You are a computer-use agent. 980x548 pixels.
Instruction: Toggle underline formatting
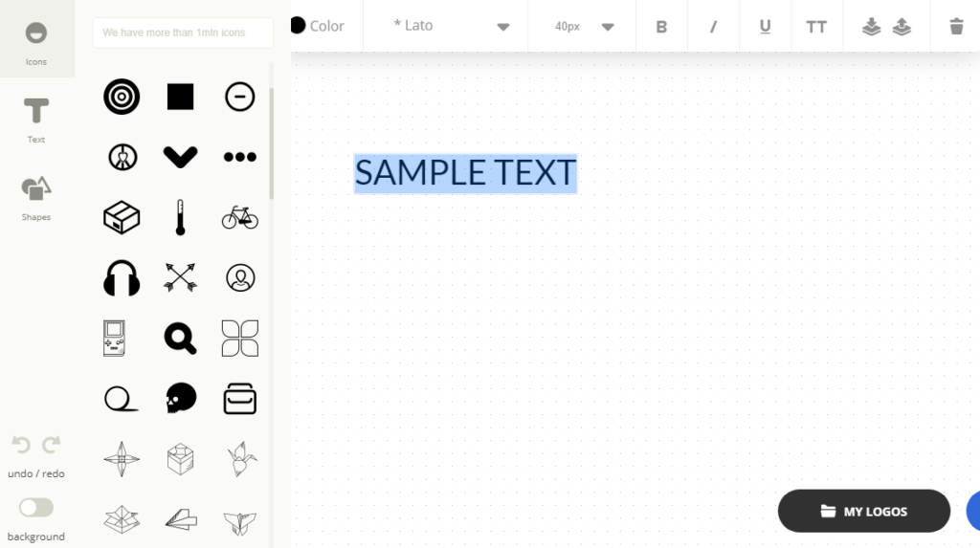tap(765, 26)
